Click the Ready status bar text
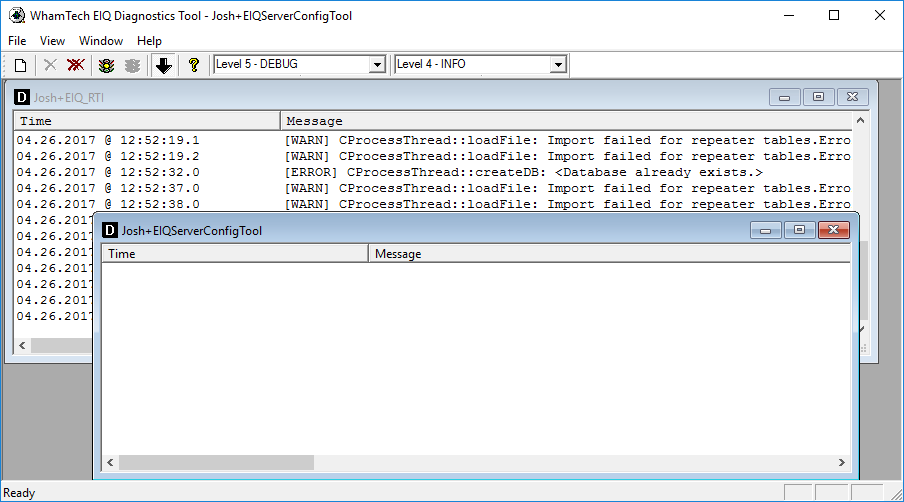Image resolution: width=904 pixels, height=502 pixels. (x=19, y=493)
